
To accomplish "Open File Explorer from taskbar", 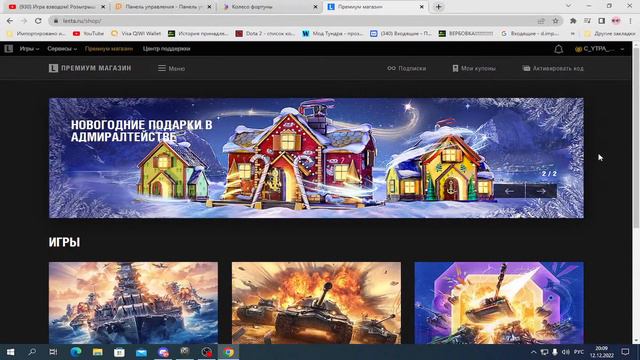I will coord(98,352).
